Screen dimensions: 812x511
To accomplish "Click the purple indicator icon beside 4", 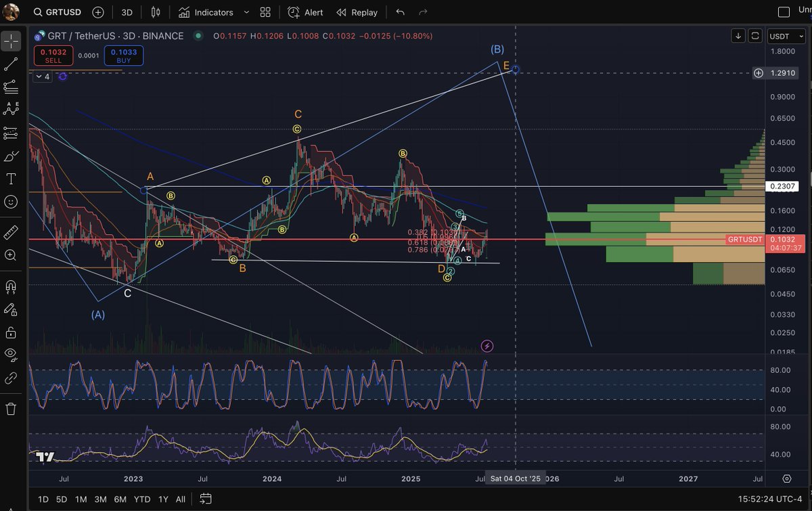I will (x=62, y=76).
